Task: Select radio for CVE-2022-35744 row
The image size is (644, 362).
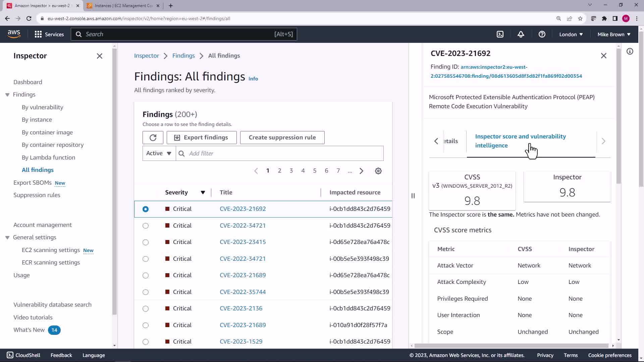Action: pyautogui.click(x=146, y=292)
